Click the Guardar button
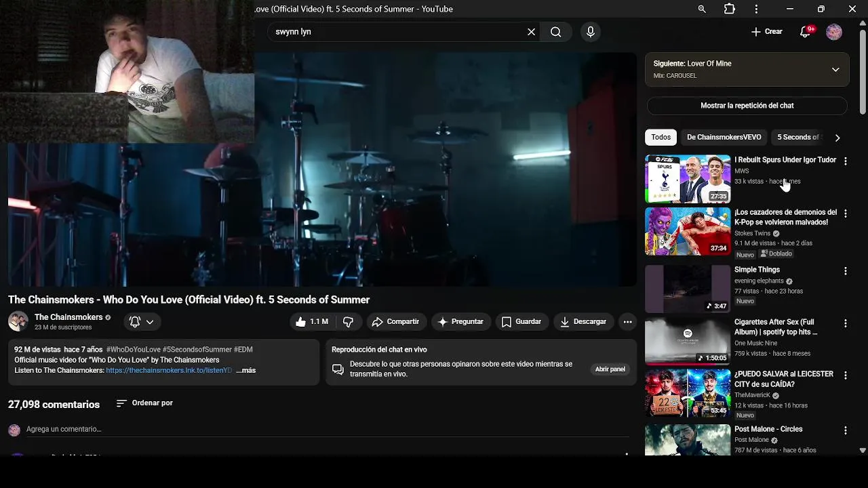Viewport: 868px width, 488px height. pyautogui.click(x=521, y=322)
